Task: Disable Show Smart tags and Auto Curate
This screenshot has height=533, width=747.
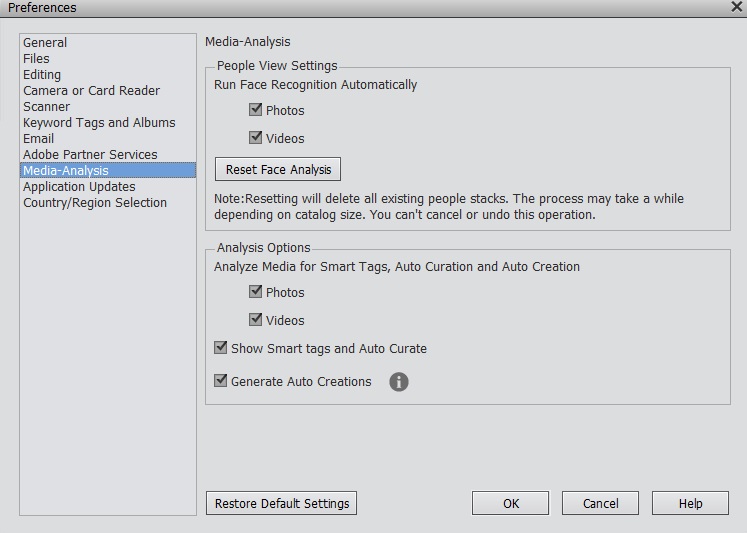Action: pyautogui.click(x=221, y=348)
